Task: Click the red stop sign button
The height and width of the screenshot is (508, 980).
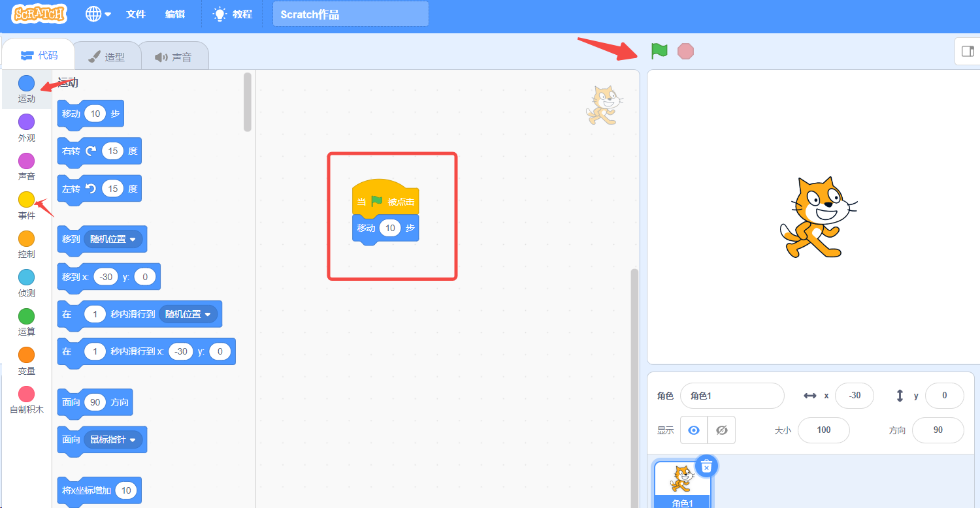Action: coord(685,51)
